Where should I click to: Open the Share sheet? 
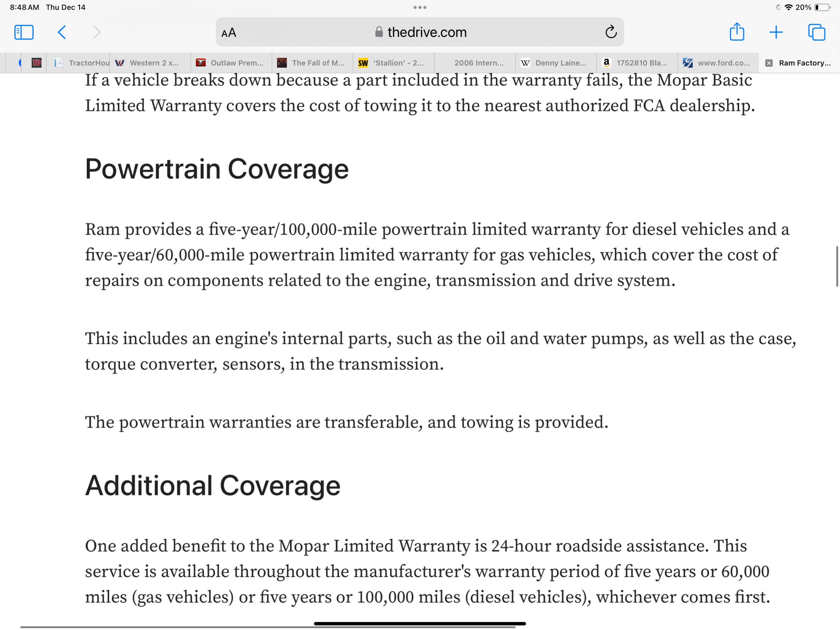737,32
